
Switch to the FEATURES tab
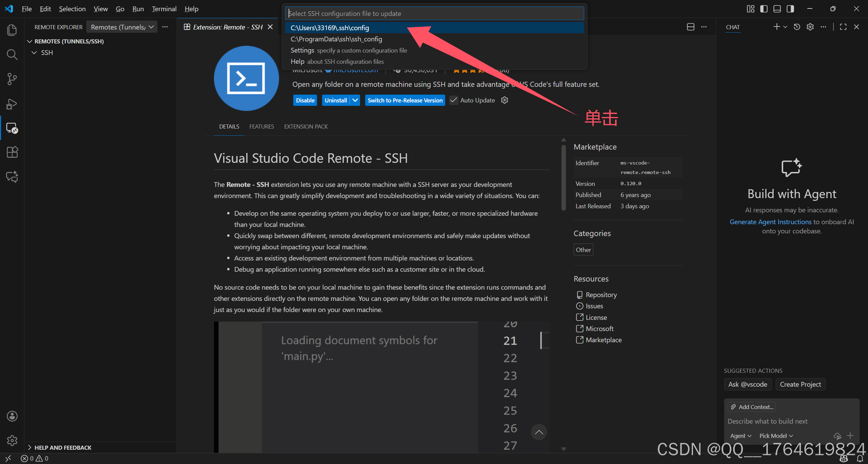pos(261,127)
